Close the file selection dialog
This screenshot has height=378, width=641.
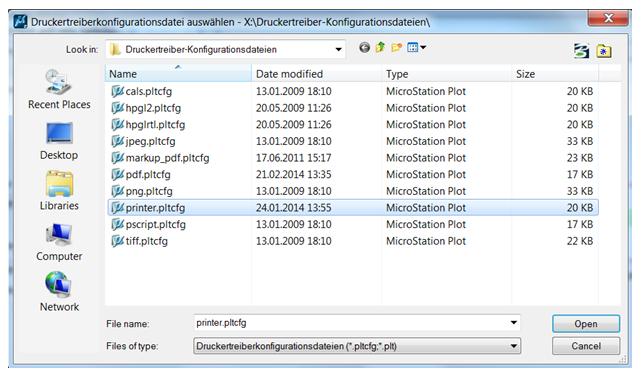(608, 18)
